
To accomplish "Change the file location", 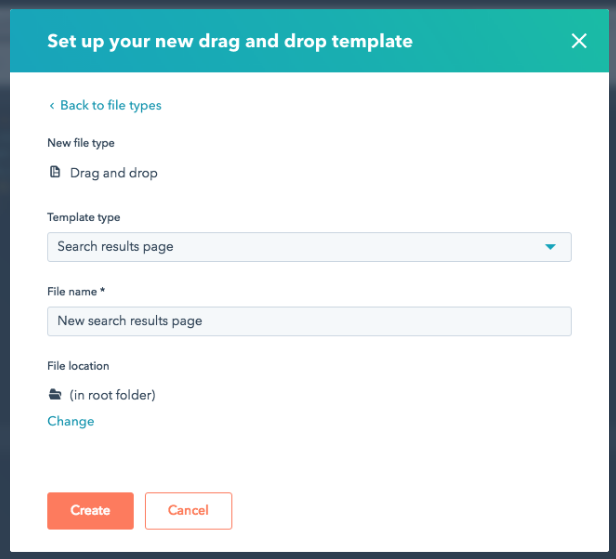I will (x=71, y=421).
